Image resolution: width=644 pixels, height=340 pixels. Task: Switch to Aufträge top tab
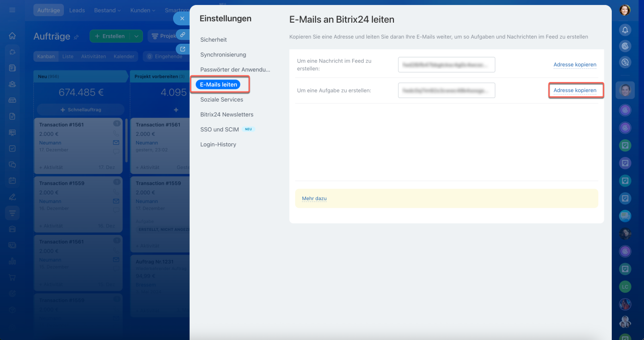tap(49, 10)
